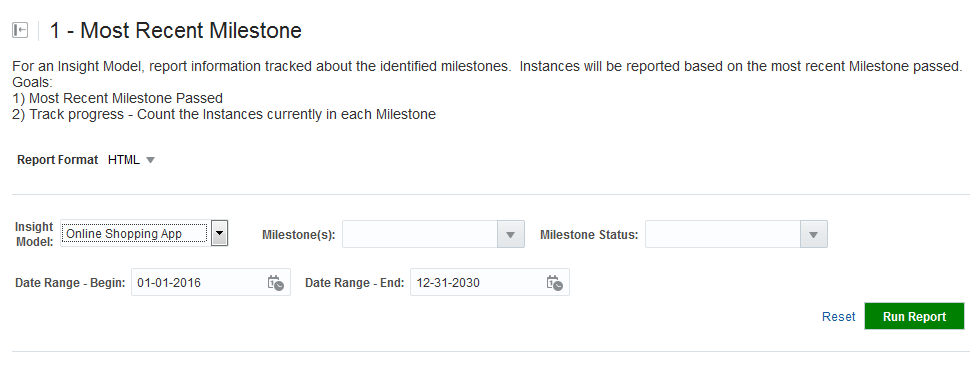Expand the Milestone(s) dropdown arrow

tap(511, 235)
